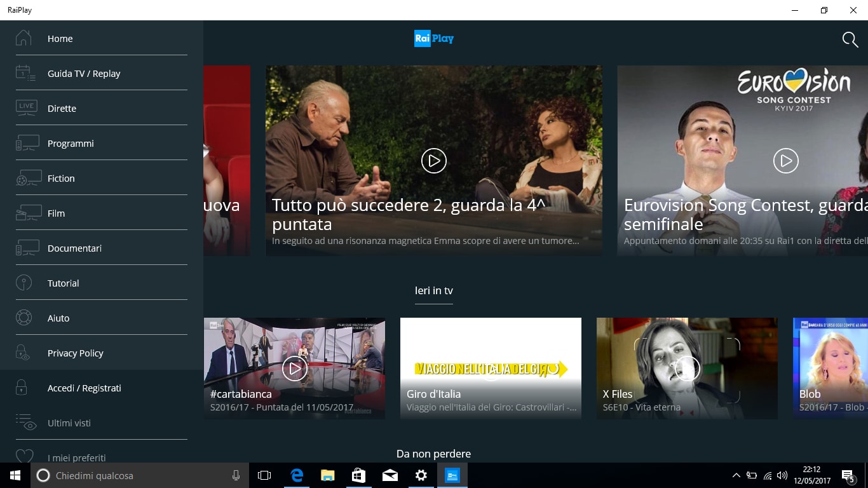Open File Explorer from taskbar

click(327, 475)
